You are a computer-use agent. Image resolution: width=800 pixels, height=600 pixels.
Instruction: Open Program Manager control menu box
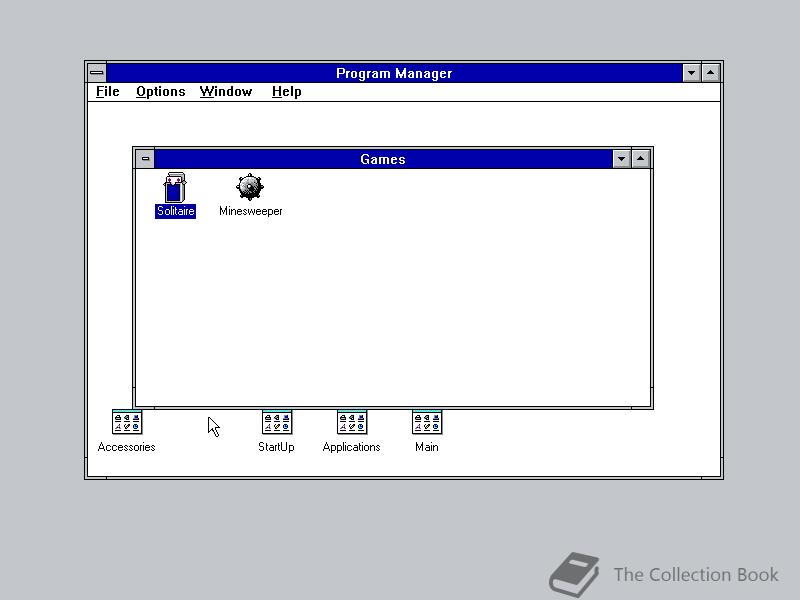(96, 73)
